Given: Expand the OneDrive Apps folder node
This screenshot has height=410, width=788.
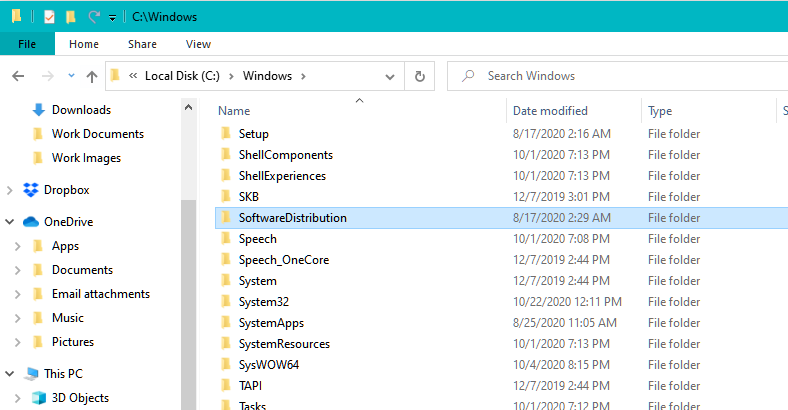Looking at the screenshot, I should 18,246.
